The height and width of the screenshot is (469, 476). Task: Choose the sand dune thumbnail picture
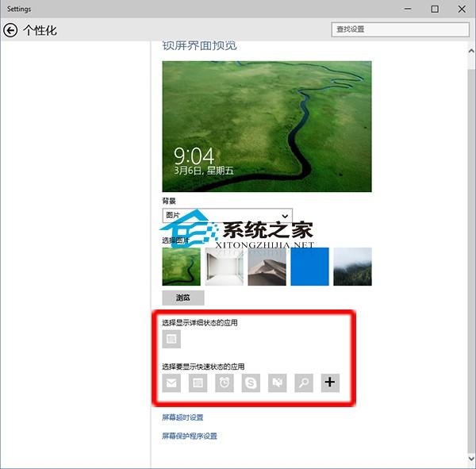click(x=267, y=267)
